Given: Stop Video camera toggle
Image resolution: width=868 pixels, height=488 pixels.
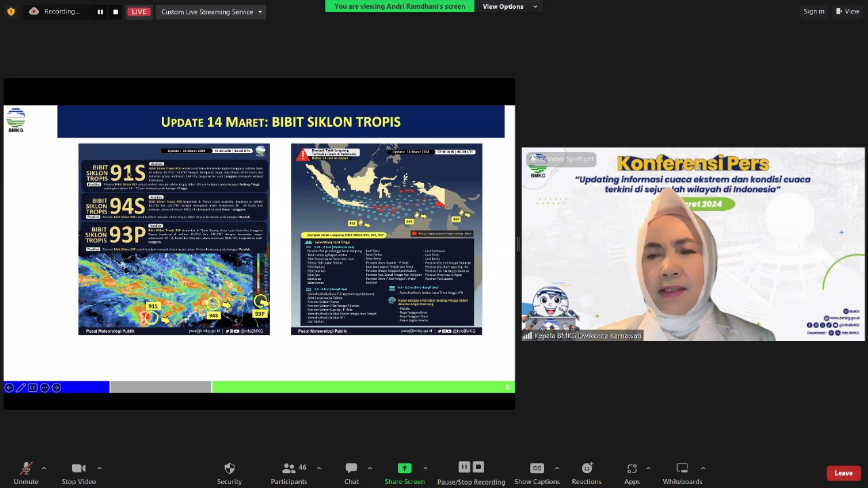Looking at the screenshot, I should pyautogui.click(x=79, y=468).
